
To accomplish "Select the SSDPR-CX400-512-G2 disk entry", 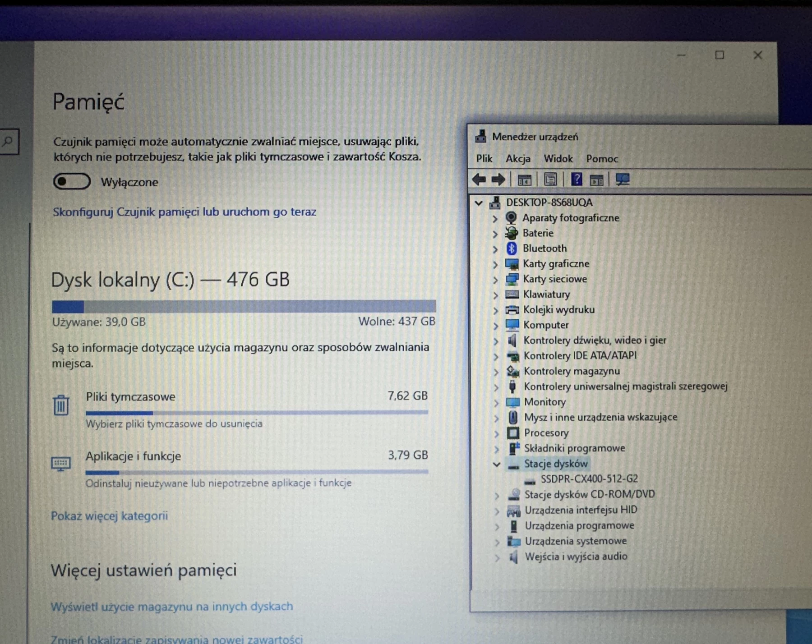I will coord(589,479).
